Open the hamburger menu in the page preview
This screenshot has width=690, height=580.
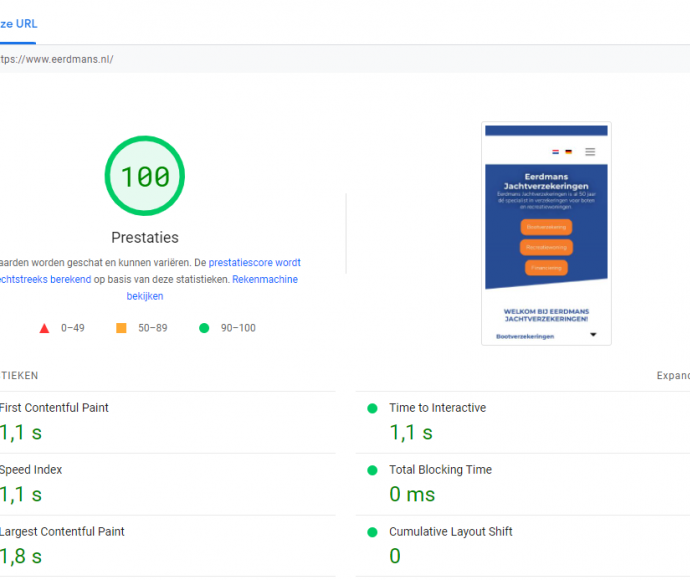(x=590, y=152)
